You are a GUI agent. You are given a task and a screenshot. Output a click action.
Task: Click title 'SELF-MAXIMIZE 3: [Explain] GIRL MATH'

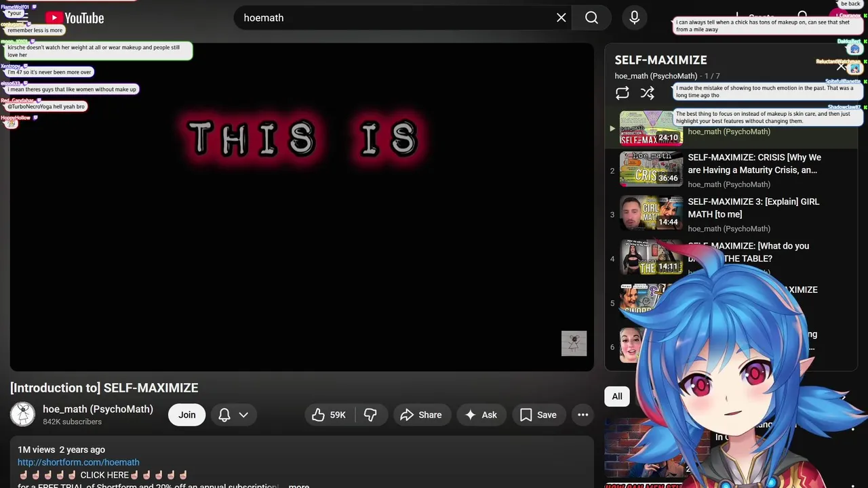click(x=753, y=208)
